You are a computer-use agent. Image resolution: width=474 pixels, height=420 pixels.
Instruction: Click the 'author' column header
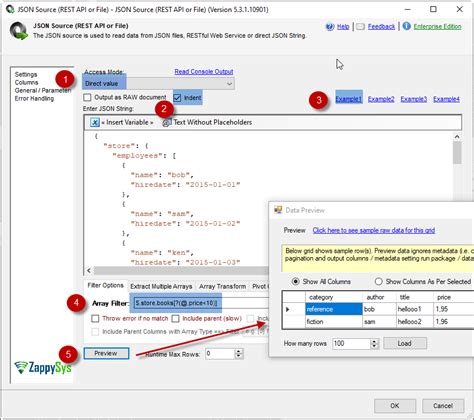point(379,297)
